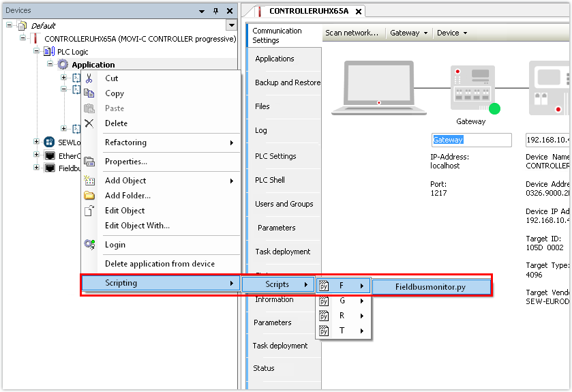Open the Device dropdown in the toolbar
572x392 pixels.
point(452,33)
